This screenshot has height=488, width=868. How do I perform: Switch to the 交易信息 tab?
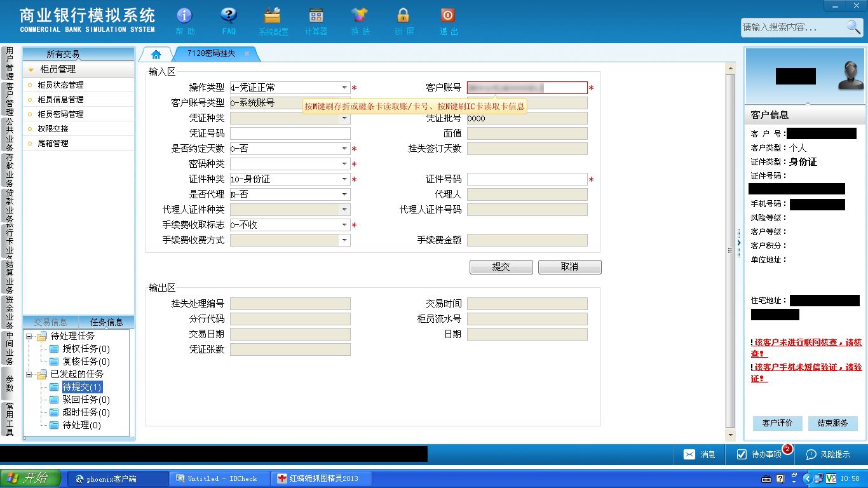50,322
